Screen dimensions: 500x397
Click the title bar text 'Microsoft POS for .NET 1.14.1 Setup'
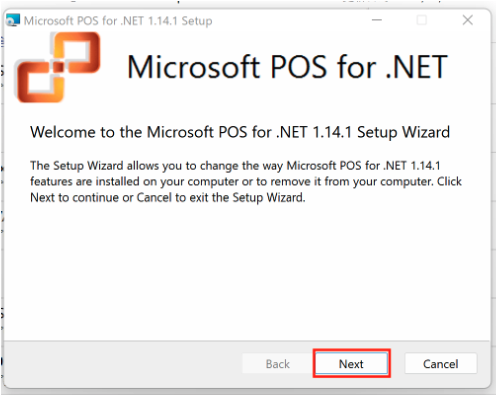pos(118,21)
